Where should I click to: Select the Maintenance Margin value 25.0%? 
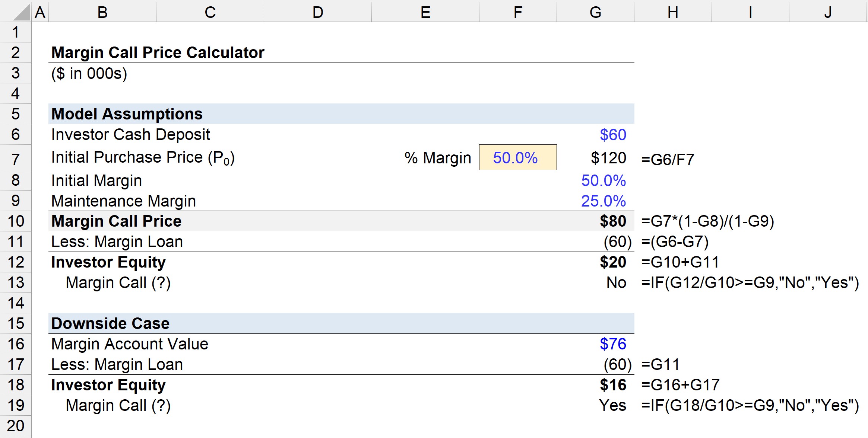(x=604, y=200)
